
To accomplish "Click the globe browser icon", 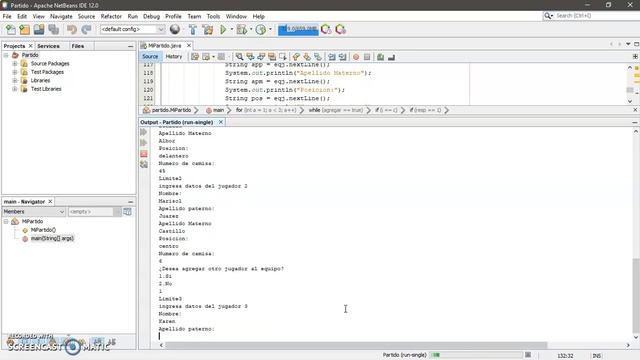I will coord(175,29).
